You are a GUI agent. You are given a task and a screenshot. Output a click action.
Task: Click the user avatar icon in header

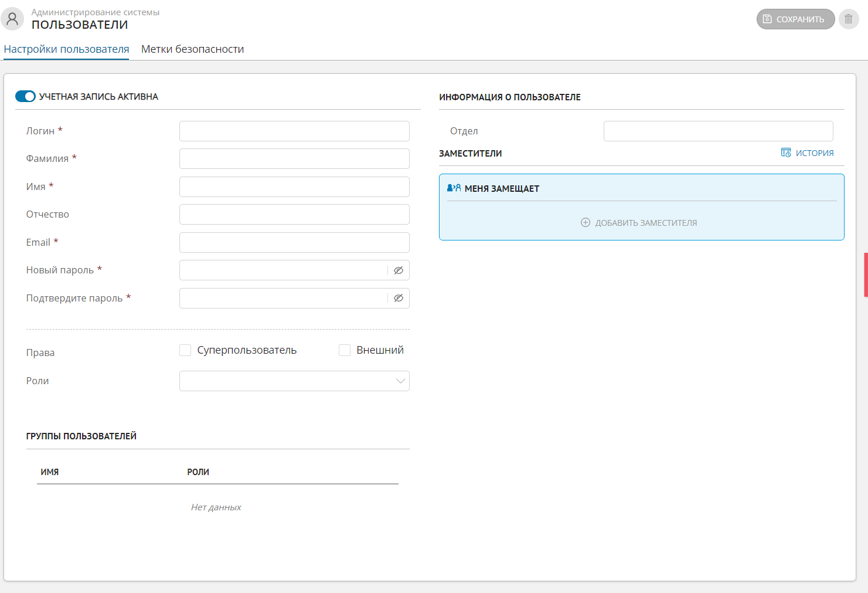(12, 19)
